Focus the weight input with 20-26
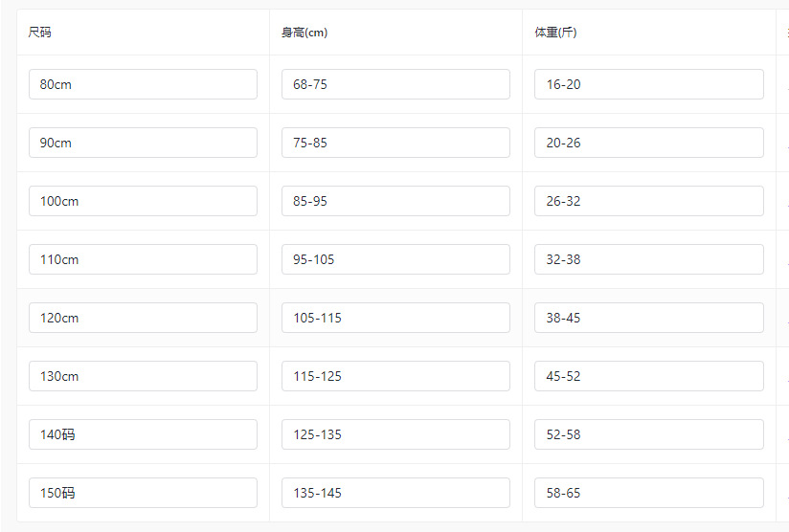 click(648, 143)
